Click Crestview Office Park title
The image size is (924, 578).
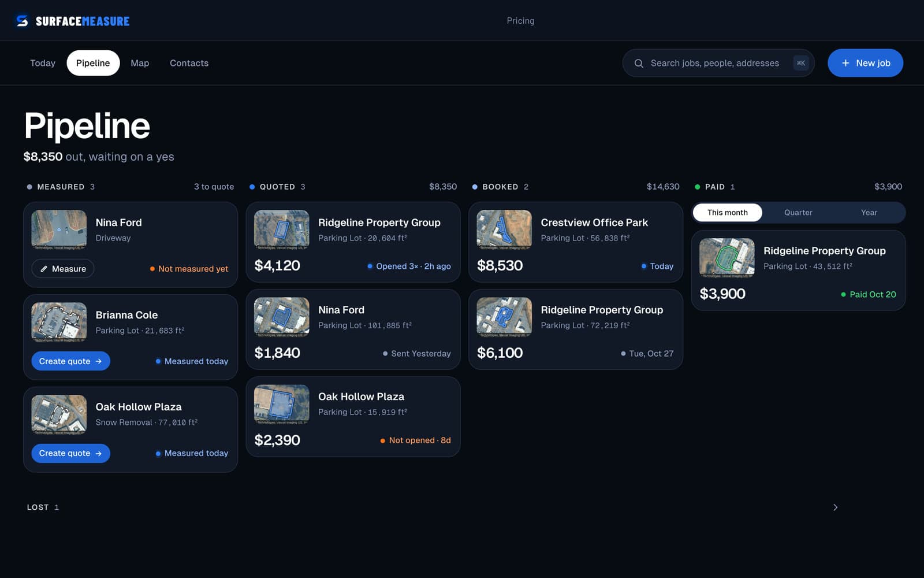tap(594, 223)
